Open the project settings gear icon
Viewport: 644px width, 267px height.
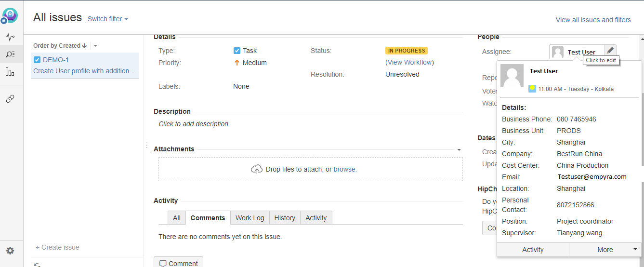pos(10,251)
